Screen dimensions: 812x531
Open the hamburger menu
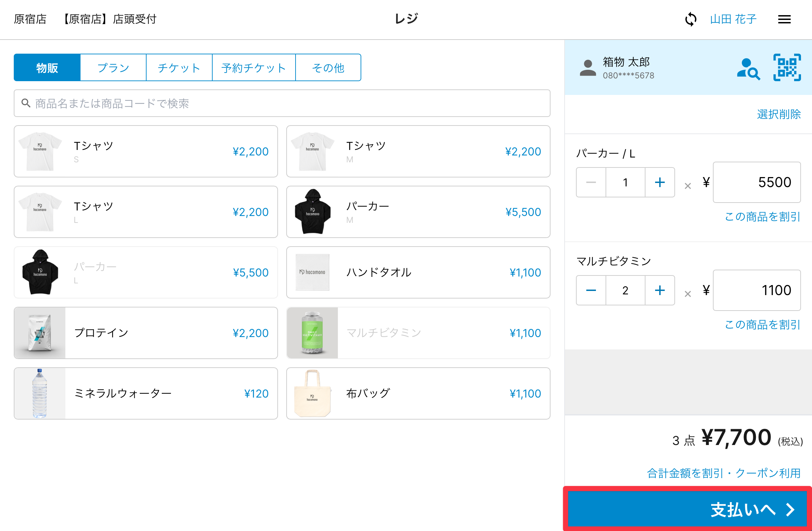point(784,19)
